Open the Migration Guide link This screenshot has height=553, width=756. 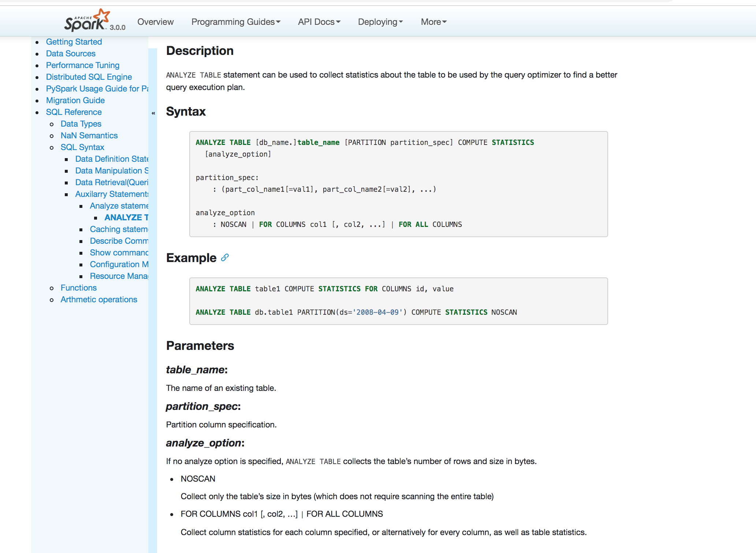(75, 100)
